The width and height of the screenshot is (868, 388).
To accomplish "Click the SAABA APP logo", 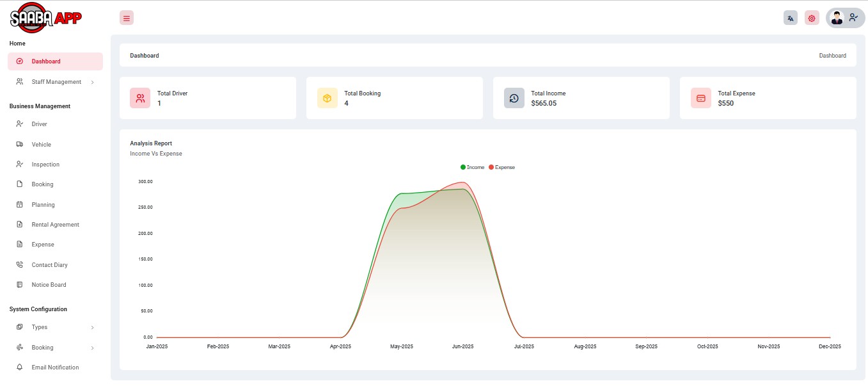I will pyautogui.click(x=45, y=18).
